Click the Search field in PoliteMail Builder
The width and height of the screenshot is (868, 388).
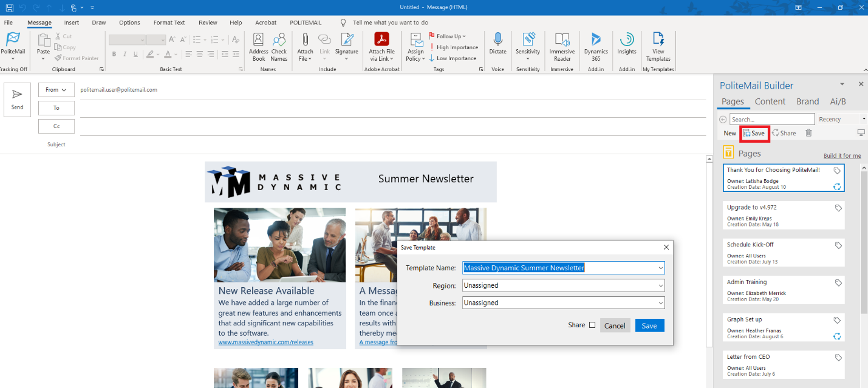(771, 119)
